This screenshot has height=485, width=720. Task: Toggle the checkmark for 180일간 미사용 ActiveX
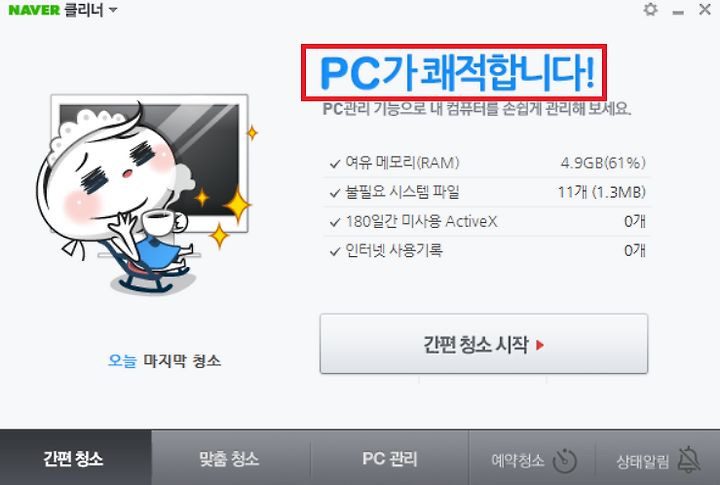(x=335, y=222)
